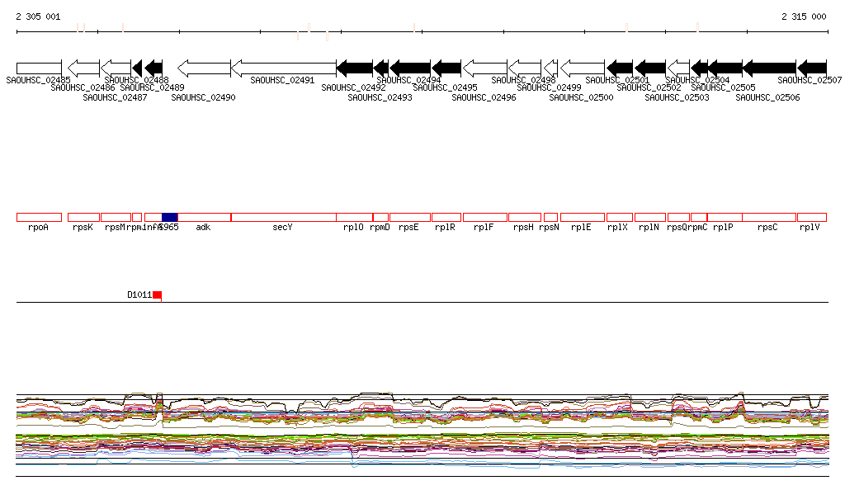Select the black SAOUHSC_02492 gene arrow
Screen dimensions: 845x504
tap(354, 67)
